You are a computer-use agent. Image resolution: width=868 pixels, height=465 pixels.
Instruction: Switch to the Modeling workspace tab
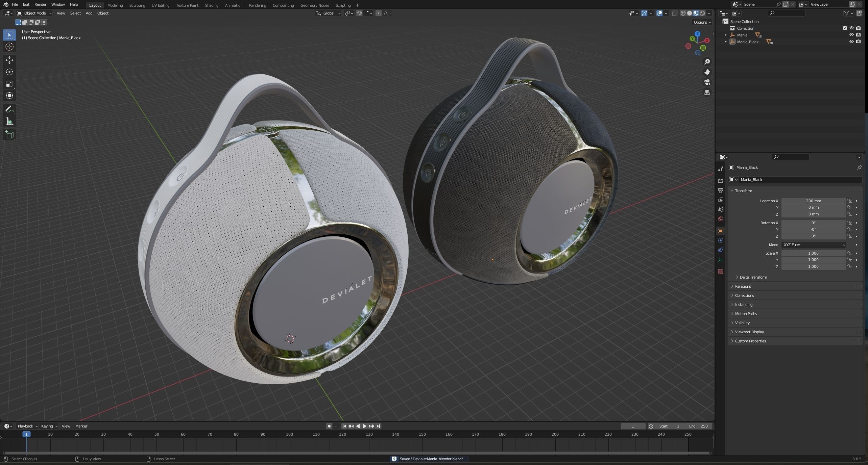pyautogui.click(x=115, y=5)
